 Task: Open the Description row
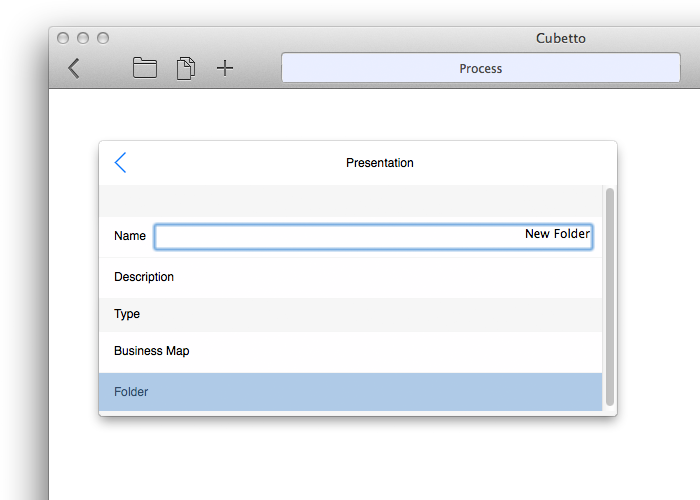(350, 277)
